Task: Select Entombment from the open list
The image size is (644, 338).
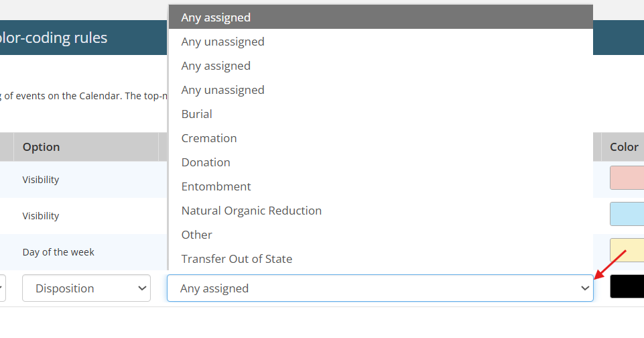Action: point(216,186)
